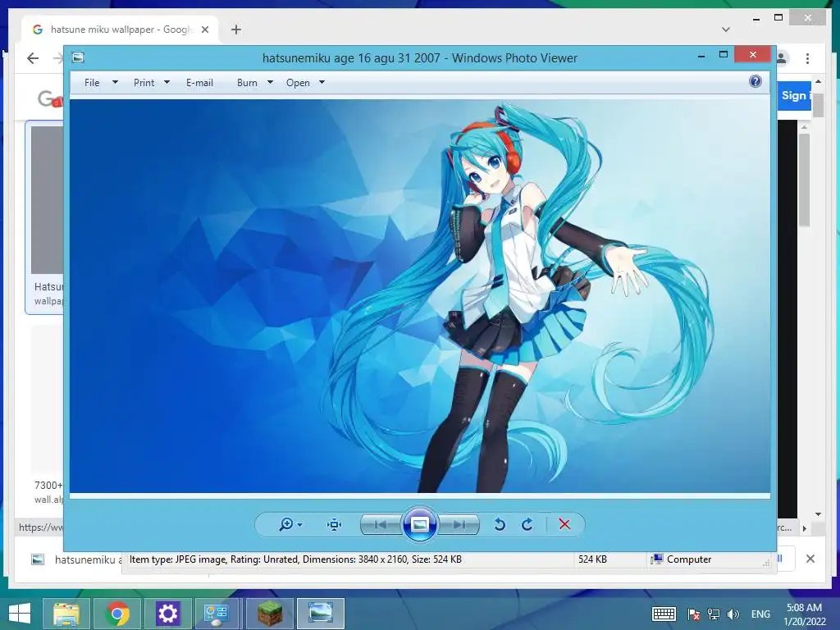
Task: Click the Hatsune image result card in Chrome
Action: (x=45, y=217)
